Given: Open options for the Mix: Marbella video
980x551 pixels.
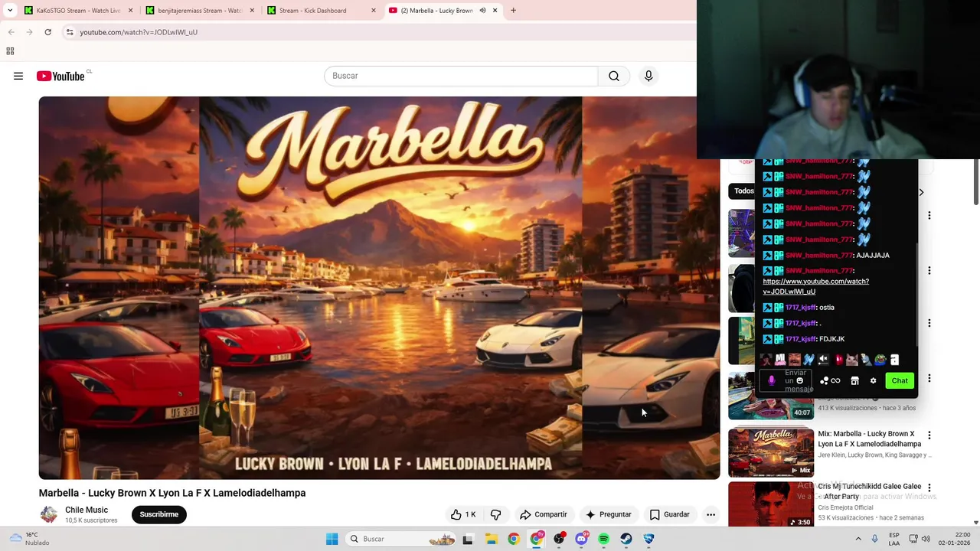Looking at the screenshot, I should pos(929,435).
